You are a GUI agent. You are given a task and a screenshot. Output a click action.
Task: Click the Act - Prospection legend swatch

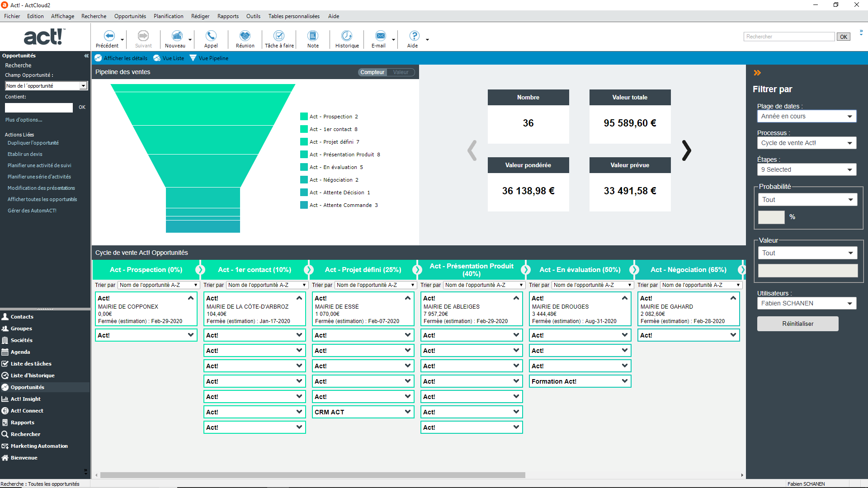click(304, 116)
